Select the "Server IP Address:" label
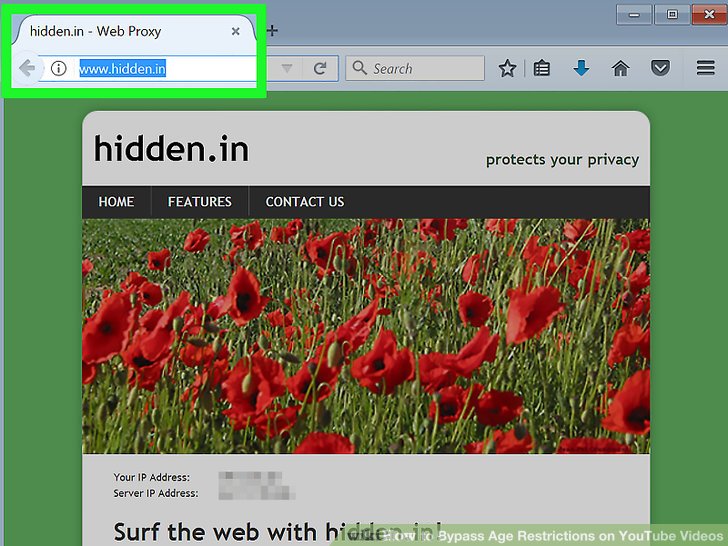728x546 pixels. tap(156, 493)
